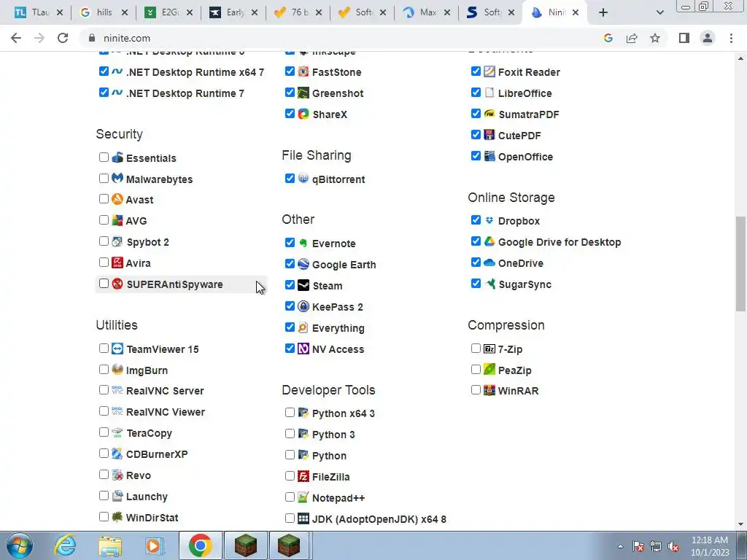Click the Google Drive for Desktop icon
This screenshot has height=560, width=747.
click(x=489, y=241)
